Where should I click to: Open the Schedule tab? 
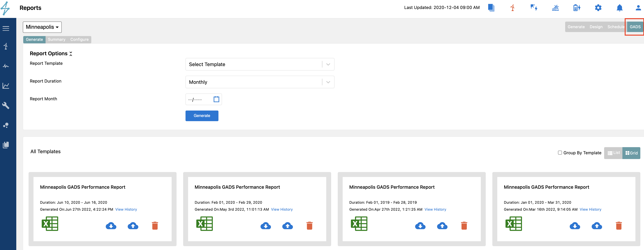click(616, 27)
